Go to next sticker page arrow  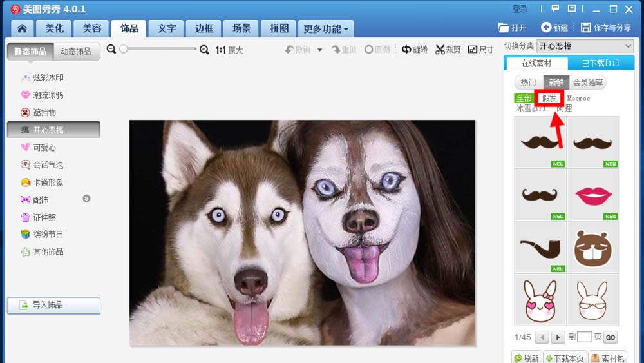[557, 337]
